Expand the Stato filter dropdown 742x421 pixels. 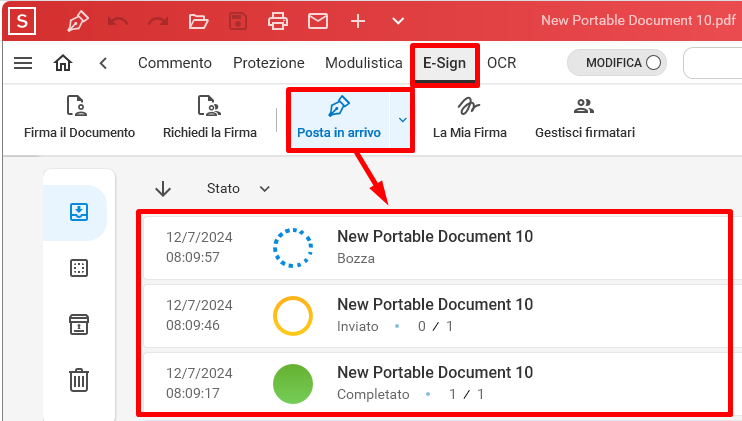(x=238, y=188)
